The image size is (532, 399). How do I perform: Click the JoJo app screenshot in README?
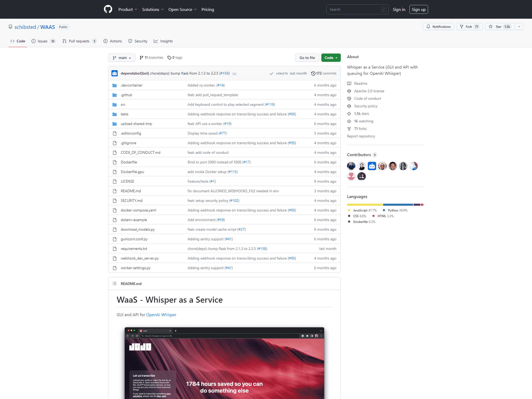point(224,363)
